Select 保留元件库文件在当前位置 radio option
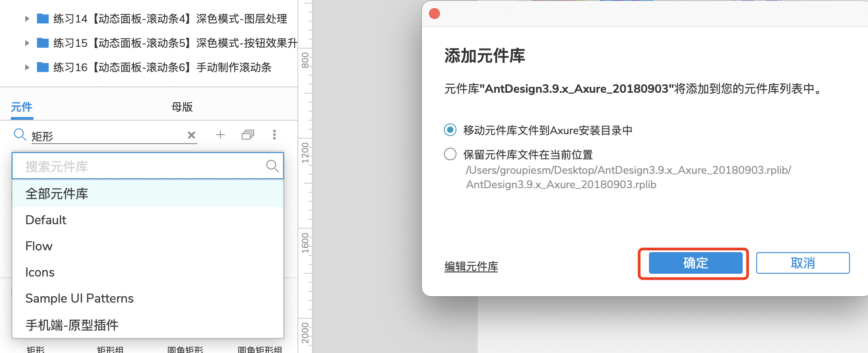Viewport: 868px width, 353px height. point(450,154)
